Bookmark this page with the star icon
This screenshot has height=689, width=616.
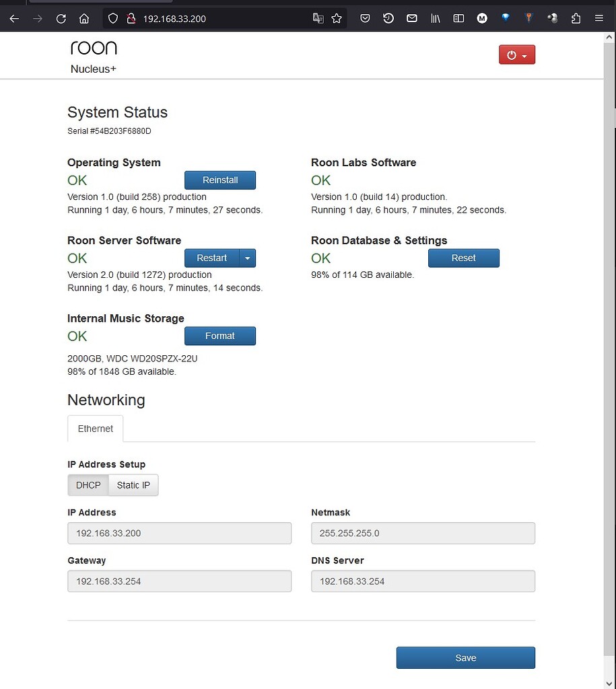336,18
